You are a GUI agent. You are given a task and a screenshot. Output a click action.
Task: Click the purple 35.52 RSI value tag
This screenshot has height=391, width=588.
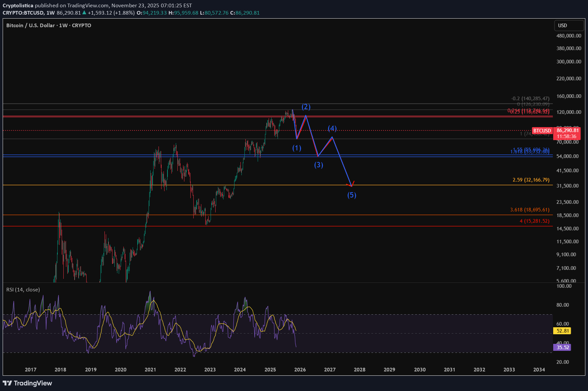[562, 348]
